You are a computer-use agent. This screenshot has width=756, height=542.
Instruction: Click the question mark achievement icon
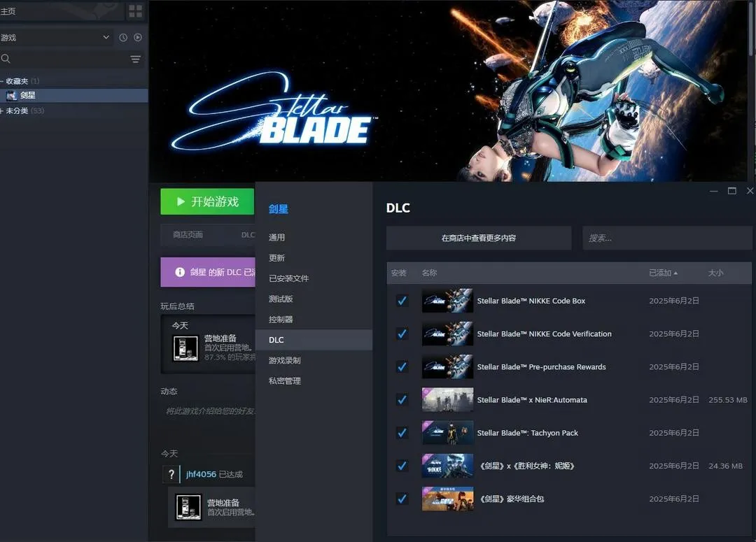(171, 474)
